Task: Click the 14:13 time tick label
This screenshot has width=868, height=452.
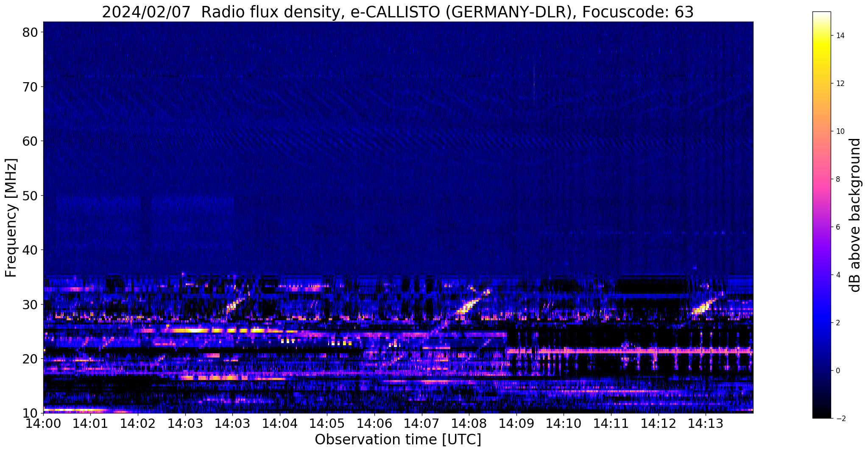Action: pos(706,424)
